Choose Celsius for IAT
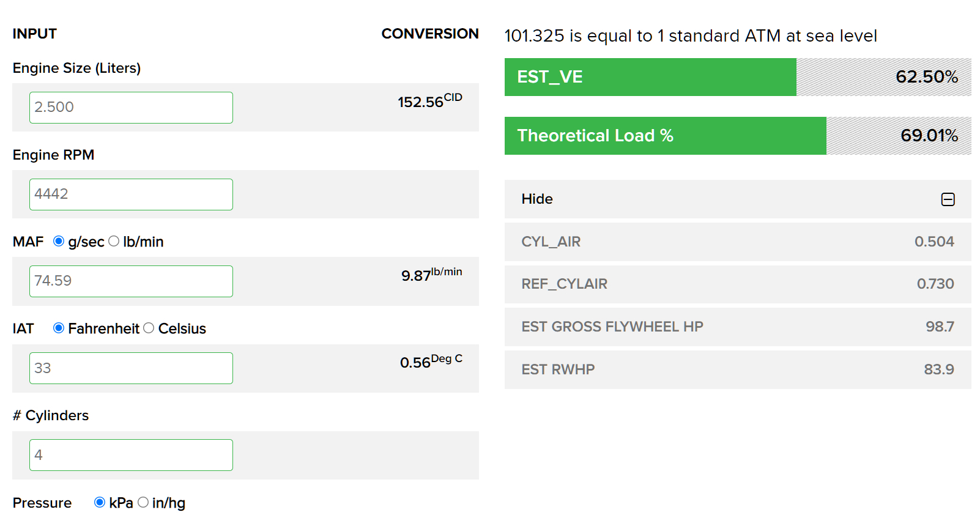Image resolution: width=980 pixels, height=515 pixels. 149,328
